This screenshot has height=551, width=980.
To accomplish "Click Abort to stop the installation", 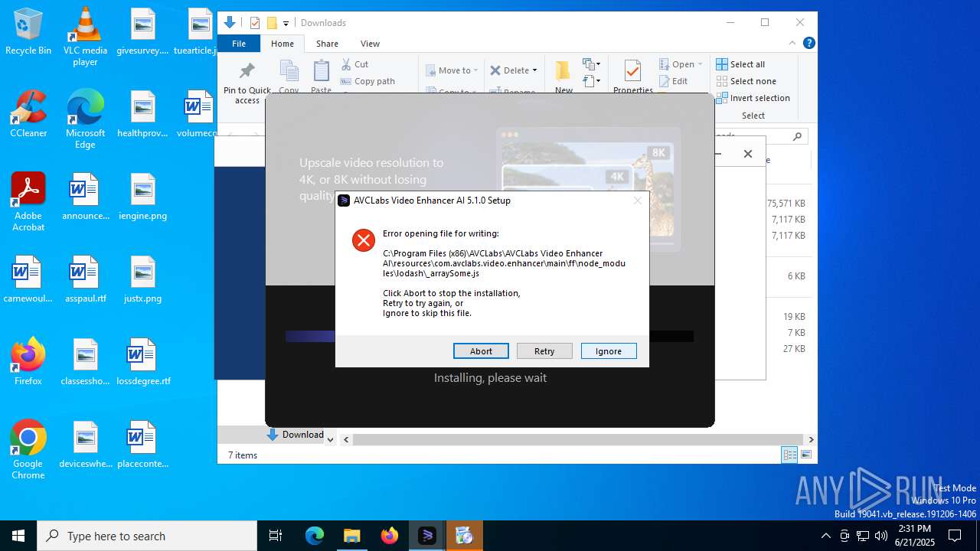I will click(x=481, y=351).
